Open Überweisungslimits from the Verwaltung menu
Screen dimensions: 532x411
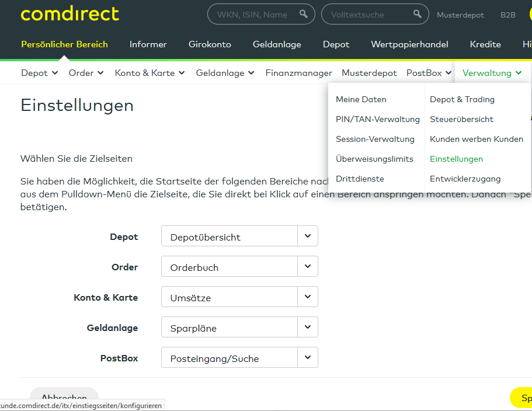click(375, 159)
